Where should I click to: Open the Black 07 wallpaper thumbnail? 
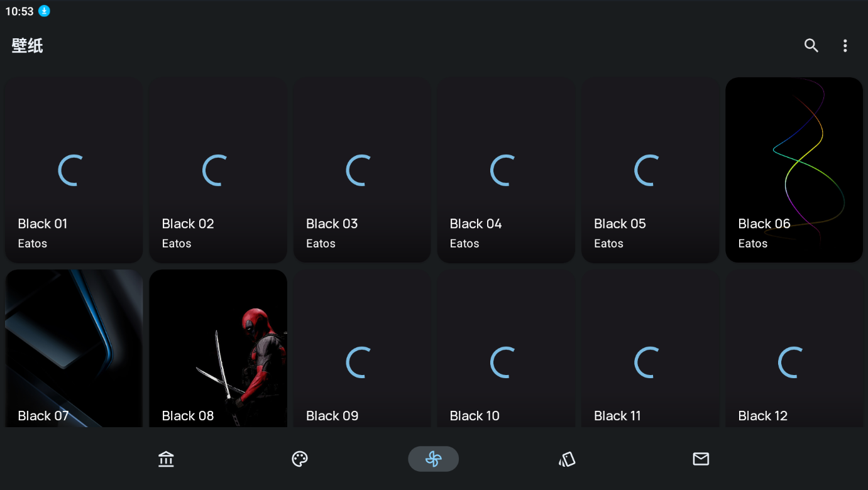[x=74, y=349]
